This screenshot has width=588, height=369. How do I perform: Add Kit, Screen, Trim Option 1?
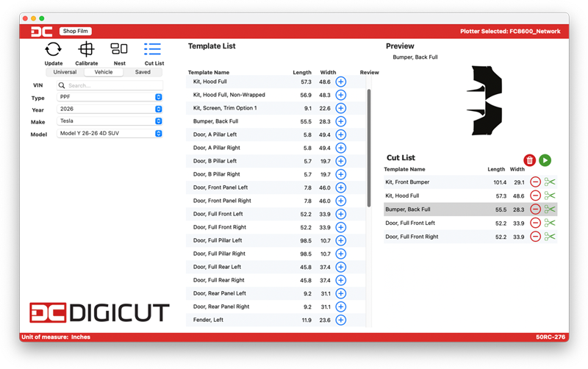coord(340,108)
